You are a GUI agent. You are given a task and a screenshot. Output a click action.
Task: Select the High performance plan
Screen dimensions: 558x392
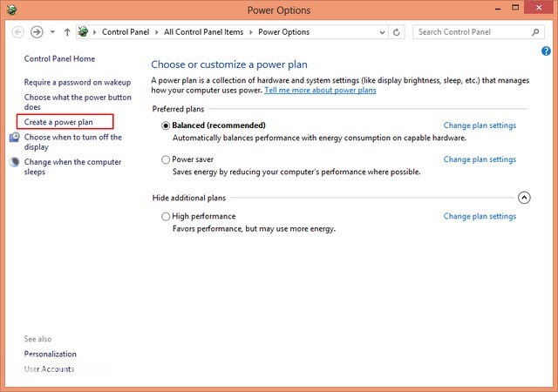coord(166,217)
